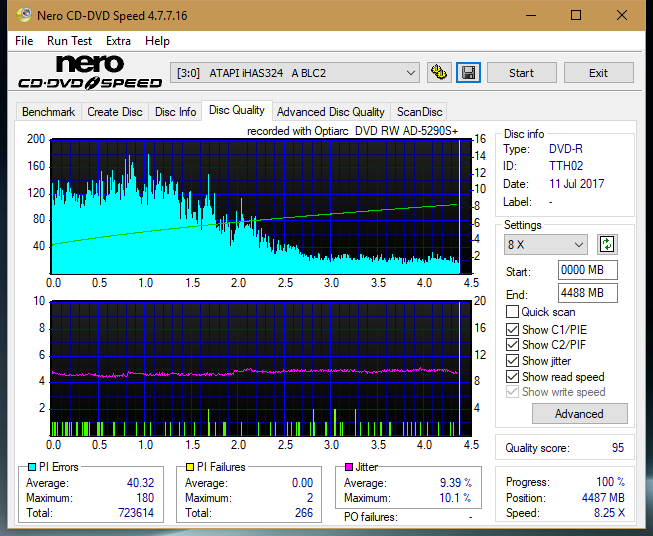The width and height of the screenshot is (653, 536).
Task: Open the Help menu
Action: (157, 41)
